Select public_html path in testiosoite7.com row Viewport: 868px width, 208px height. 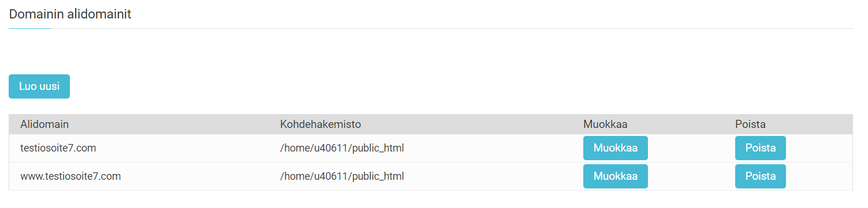coord(342,148)
